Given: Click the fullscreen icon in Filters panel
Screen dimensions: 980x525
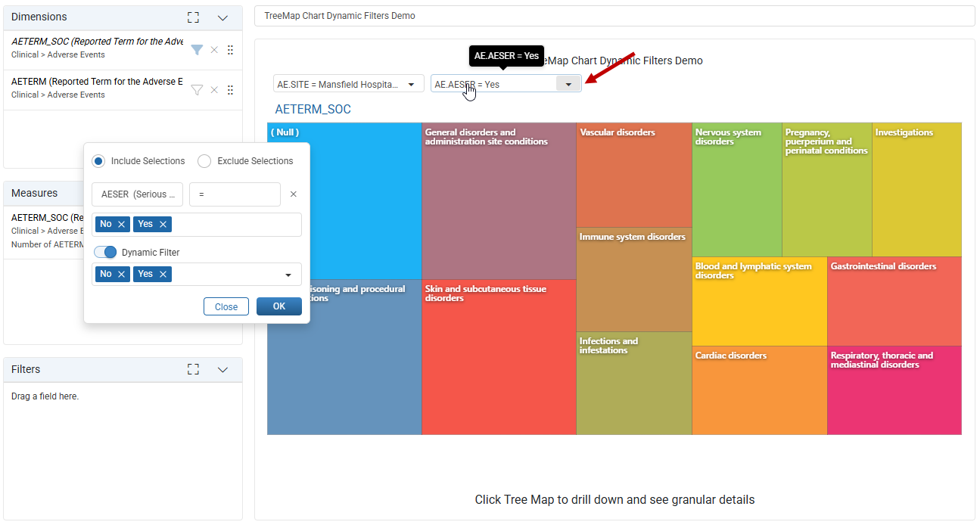Looking at the screenshot, I should (194, 370).
